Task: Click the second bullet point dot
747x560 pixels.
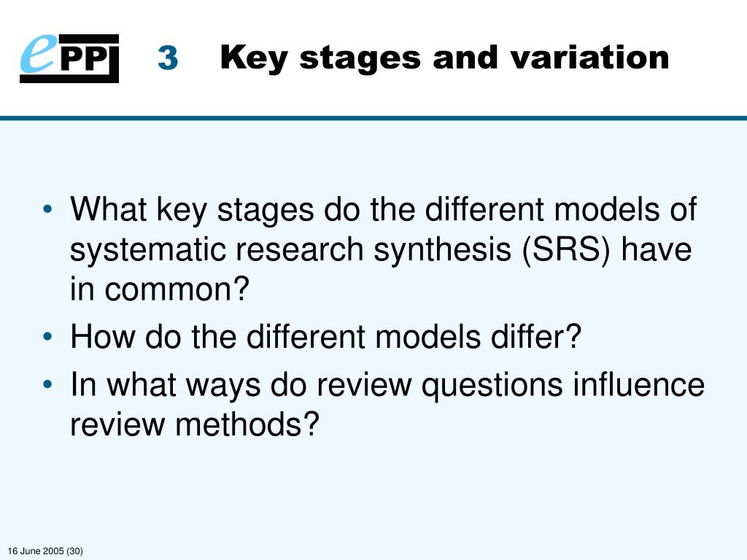Action: 47,337
